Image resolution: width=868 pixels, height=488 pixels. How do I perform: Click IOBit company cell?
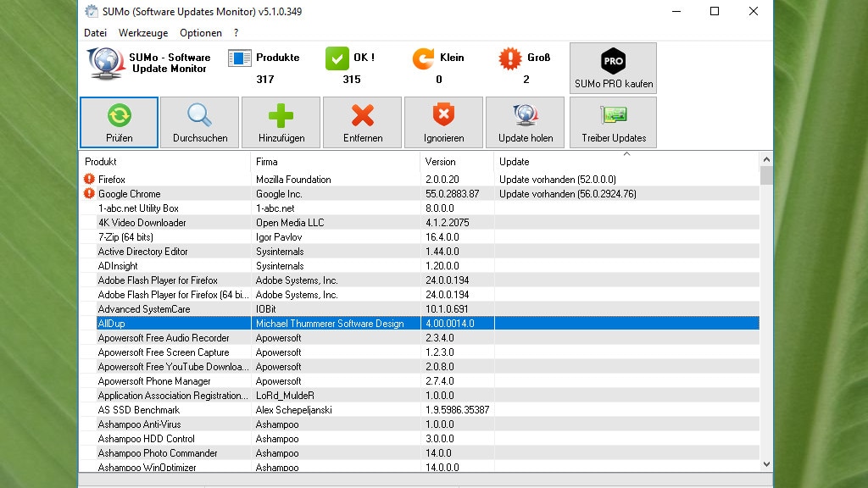[265, 308]
